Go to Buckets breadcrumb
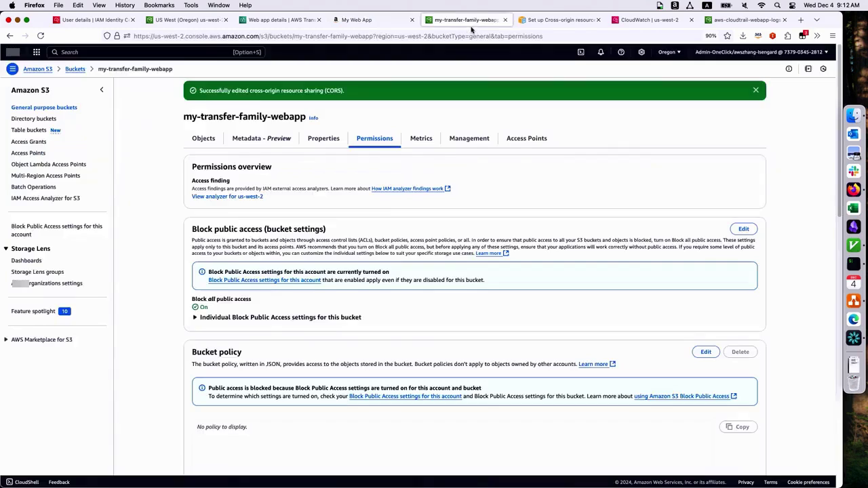868x488 pixels. [75, 69]
